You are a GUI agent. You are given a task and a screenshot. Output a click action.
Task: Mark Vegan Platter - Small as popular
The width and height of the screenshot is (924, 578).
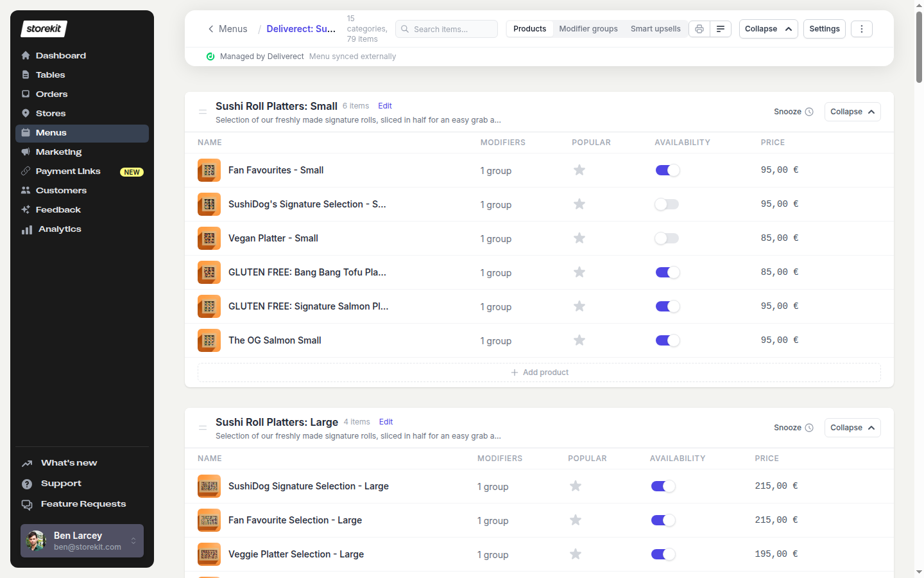(x=579, y=238)
